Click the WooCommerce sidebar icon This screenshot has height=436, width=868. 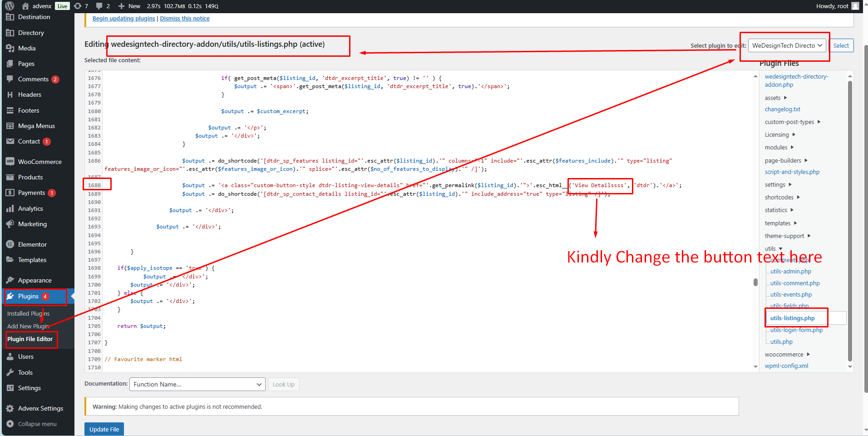click(10, 162)
